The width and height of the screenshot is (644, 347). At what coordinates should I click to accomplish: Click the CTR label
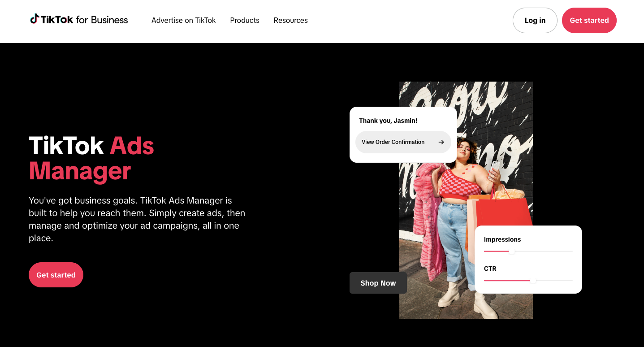click(x=490, y=269)
